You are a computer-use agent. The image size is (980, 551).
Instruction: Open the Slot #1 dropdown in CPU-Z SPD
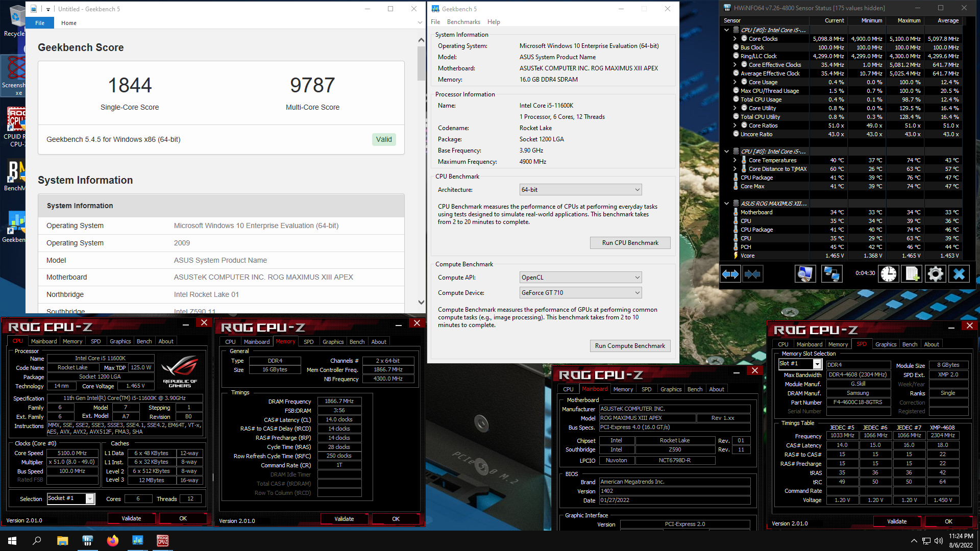[x=800, y=364]
